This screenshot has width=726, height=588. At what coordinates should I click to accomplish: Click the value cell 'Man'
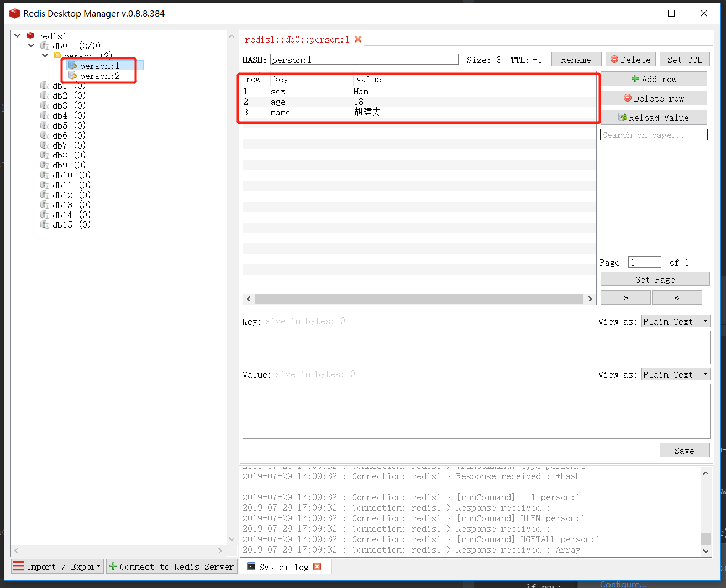361,92
